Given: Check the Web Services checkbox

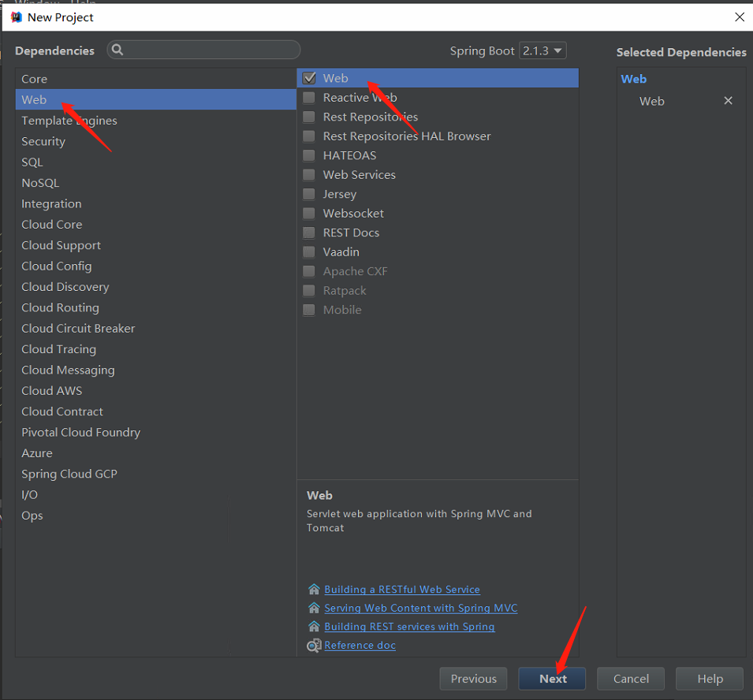Looking at the screenshot, I should [x=309, y=175].
